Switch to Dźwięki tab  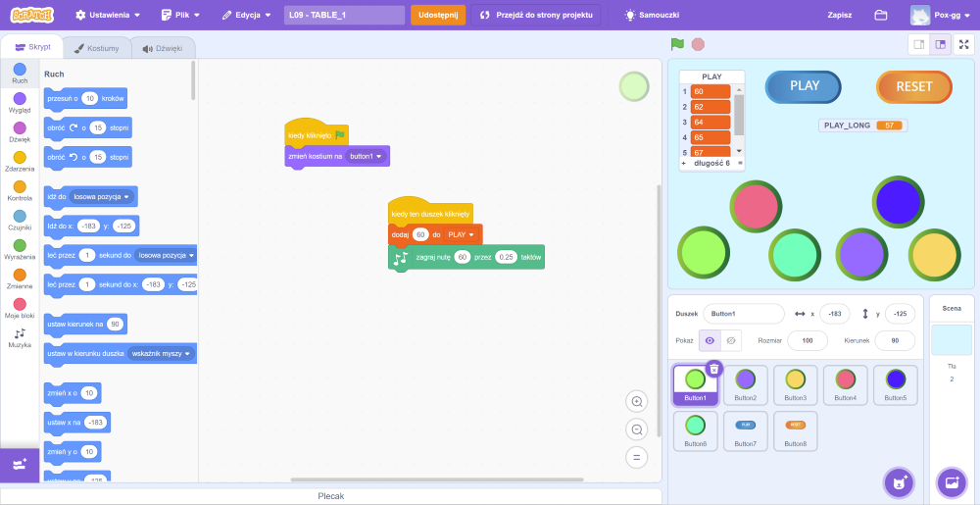163,48
